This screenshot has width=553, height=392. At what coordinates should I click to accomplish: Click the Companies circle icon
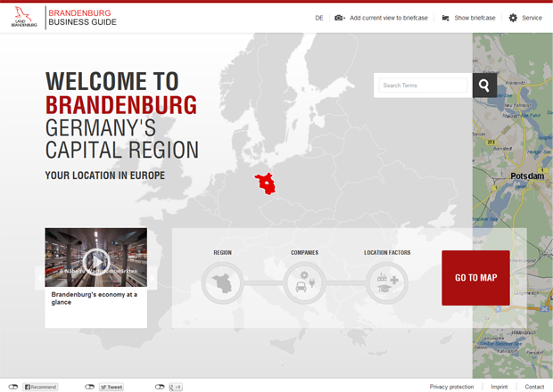pos(304,282)
